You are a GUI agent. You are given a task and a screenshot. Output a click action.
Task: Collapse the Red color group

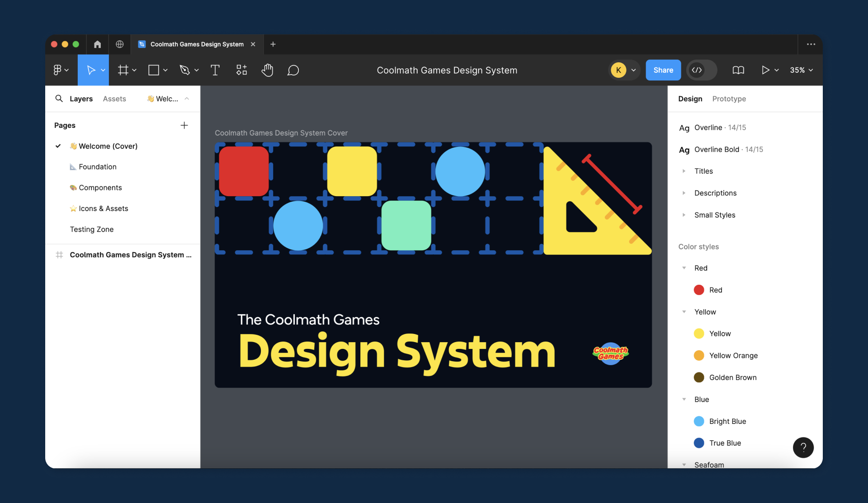pos(684,268)
